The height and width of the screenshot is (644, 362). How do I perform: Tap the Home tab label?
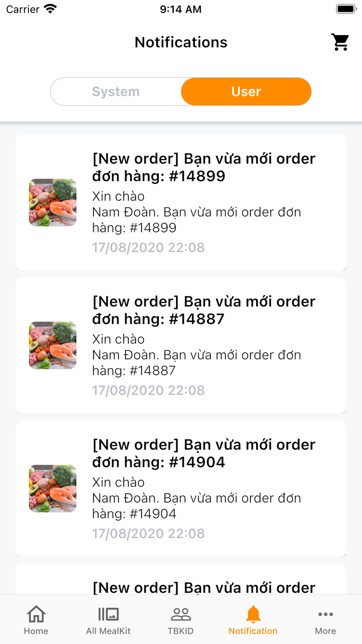[x=36, y=631]
